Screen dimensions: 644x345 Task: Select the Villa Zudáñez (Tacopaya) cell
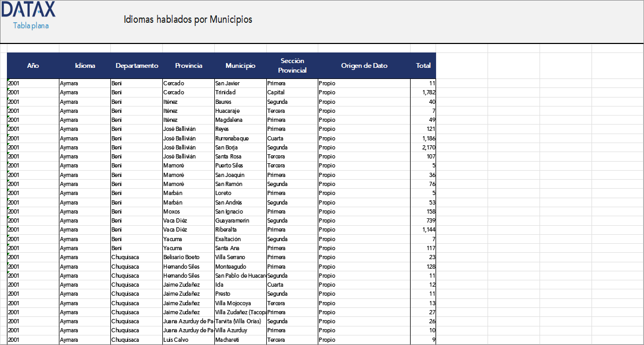(240, 312)
